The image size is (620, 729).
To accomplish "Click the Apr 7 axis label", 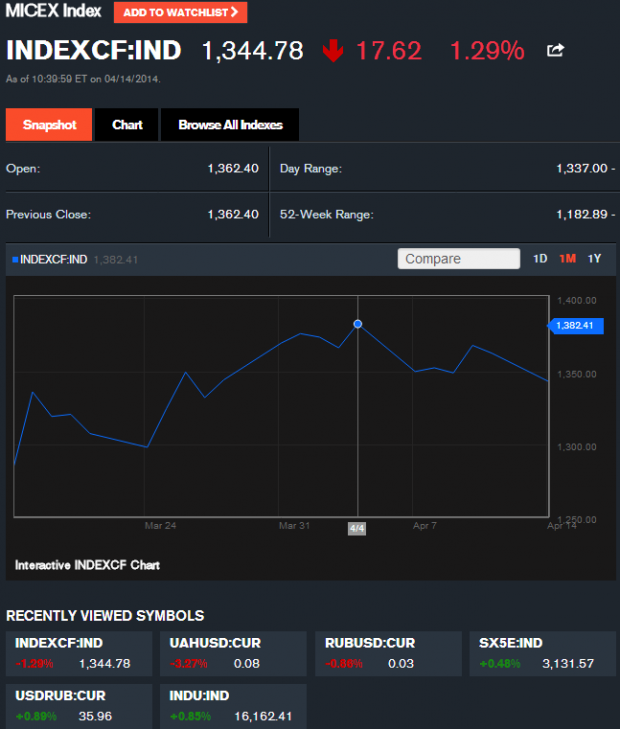I will click(425, 525).
